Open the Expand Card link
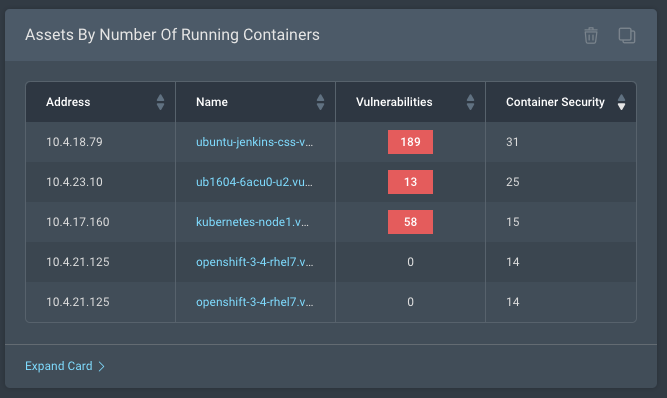667x398 pixels. (x=65, y=366)
